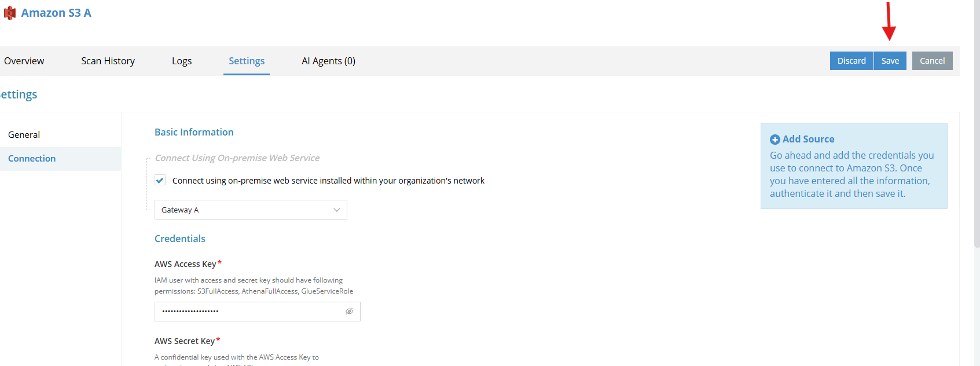Open the Scan History tab
Viewport: 980px width, 366px height.
click(108, 61)
